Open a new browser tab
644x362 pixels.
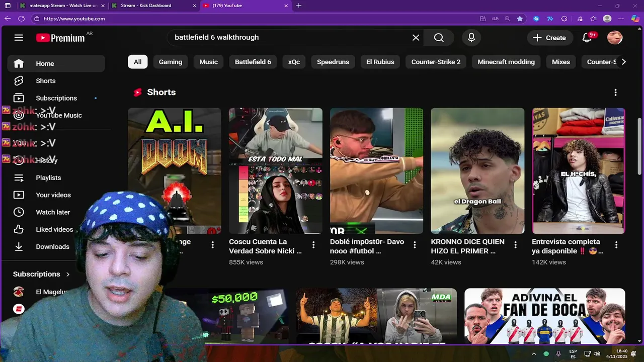coord(299,6)
